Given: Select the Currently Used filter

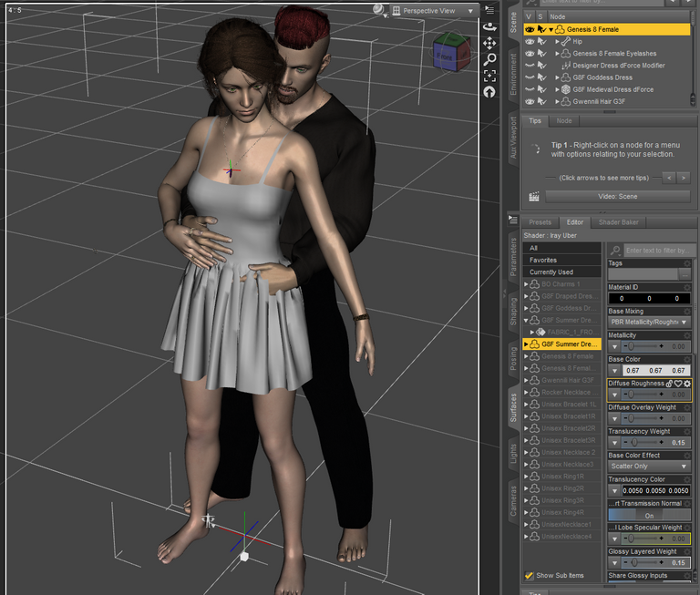Looking at the screenshot, I should [x=562, y=272].
